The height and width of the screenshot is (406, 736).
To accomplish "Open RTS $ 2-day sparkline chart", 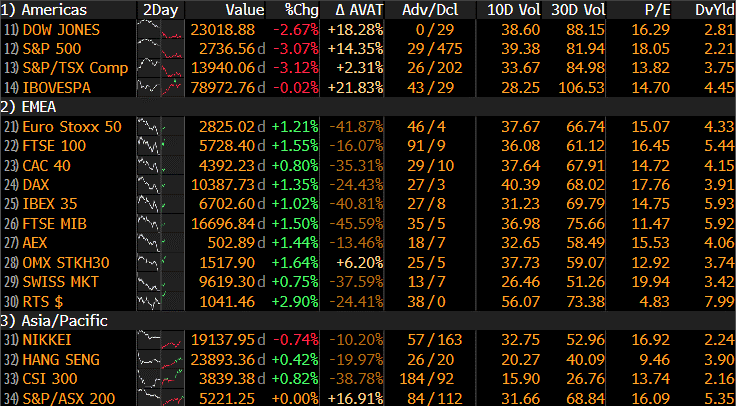I will tap(160, 301).
